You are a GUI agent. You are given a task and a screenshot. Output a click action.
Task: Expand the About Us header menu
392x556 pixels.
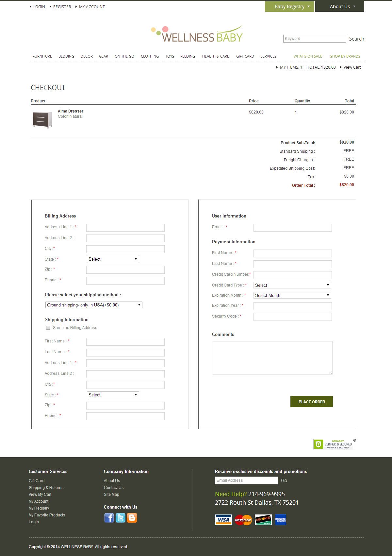pos(340,7)
